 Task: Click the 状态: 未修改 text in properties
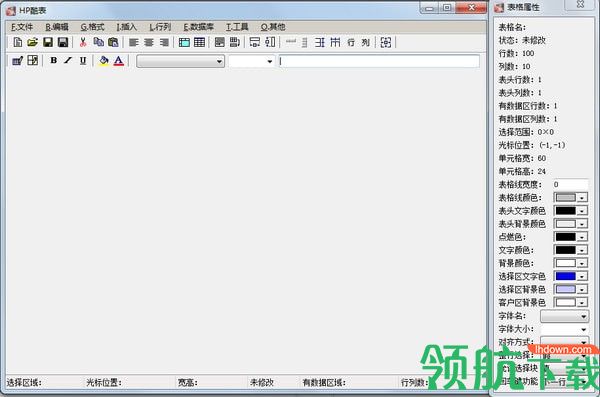point(522,40)
